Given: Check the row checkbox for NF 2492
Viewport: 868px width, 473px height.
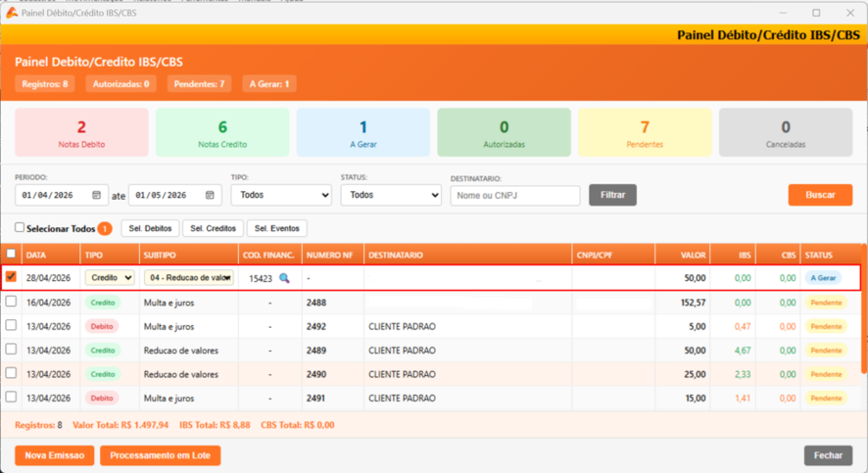Looking at the screenshot, I should point(11,325).
